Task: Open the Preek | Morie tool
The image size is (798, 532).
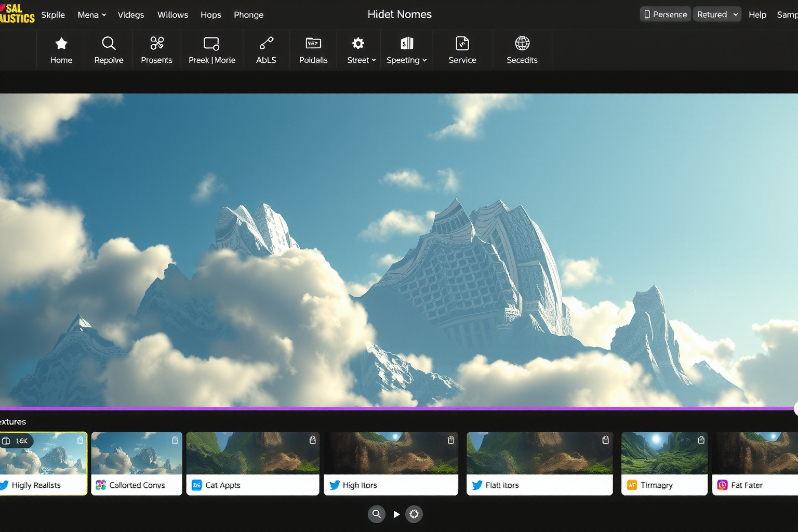Action: tap(211, 43)
